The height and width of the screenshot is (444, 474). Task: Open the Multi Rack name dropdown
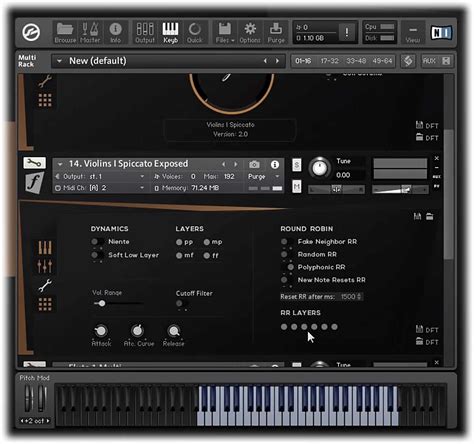pyautogui.click(x=59, y=61)
